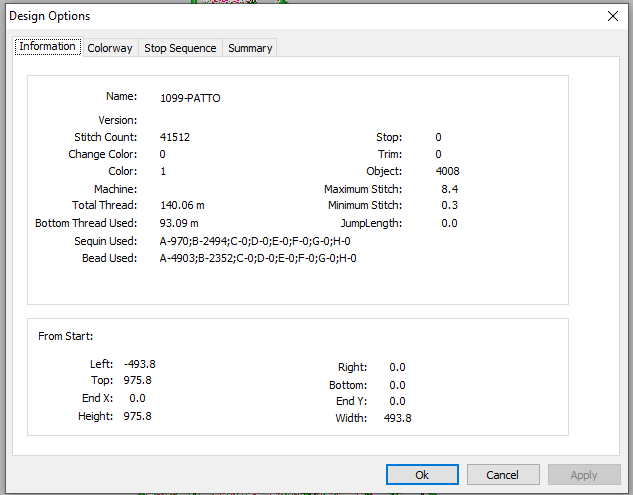Click Width value 493.8
The height and width of the screenshot is (495, 633).
click(x=397, y=418)
